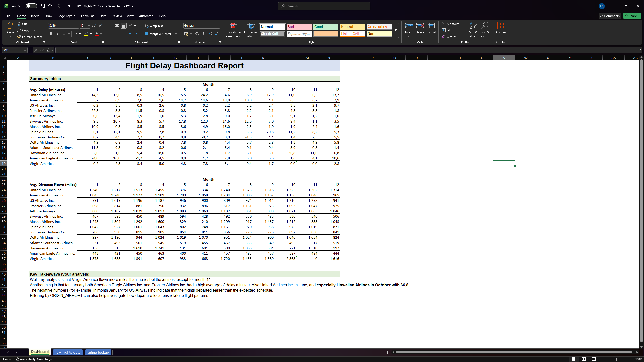The image size is (644, 362).
Task: Toggle AutoSave switch on
Action: (31, 6)
